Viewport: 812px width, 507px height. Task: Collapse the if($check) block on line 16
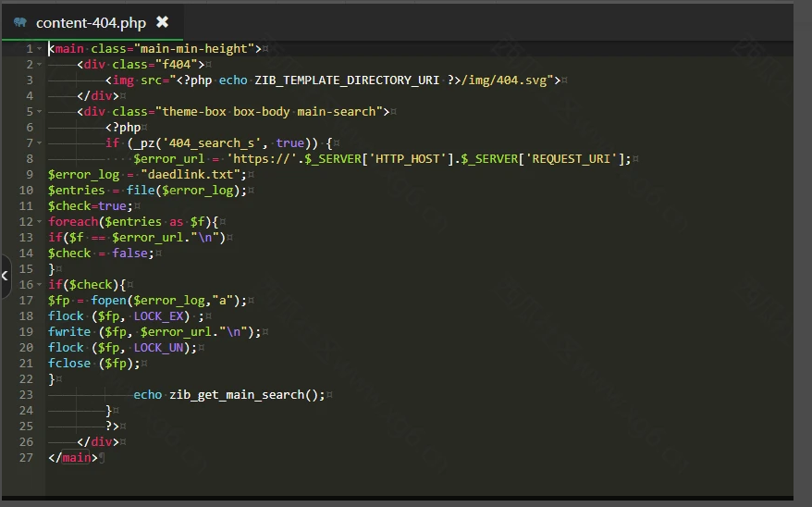[x=39, y=284]
